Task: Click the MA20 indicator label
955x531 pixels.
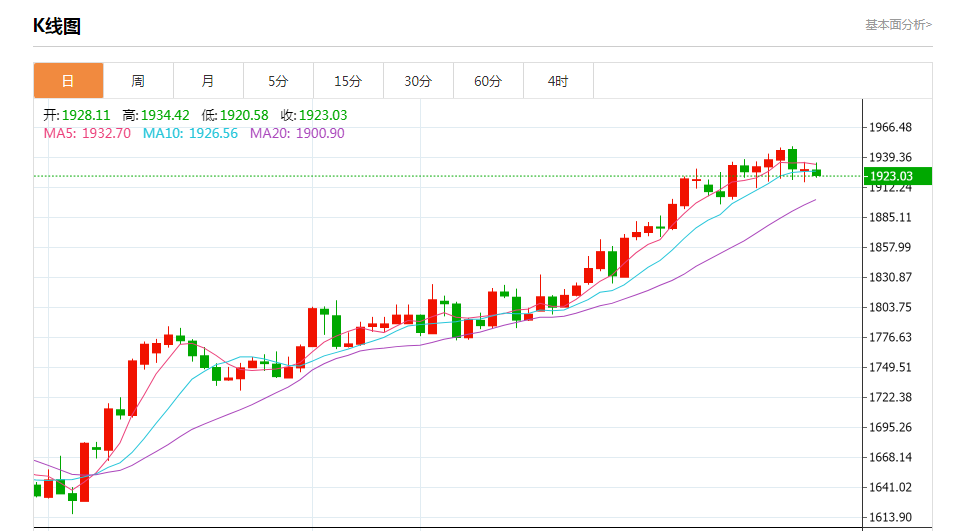Action: (297, 133)
